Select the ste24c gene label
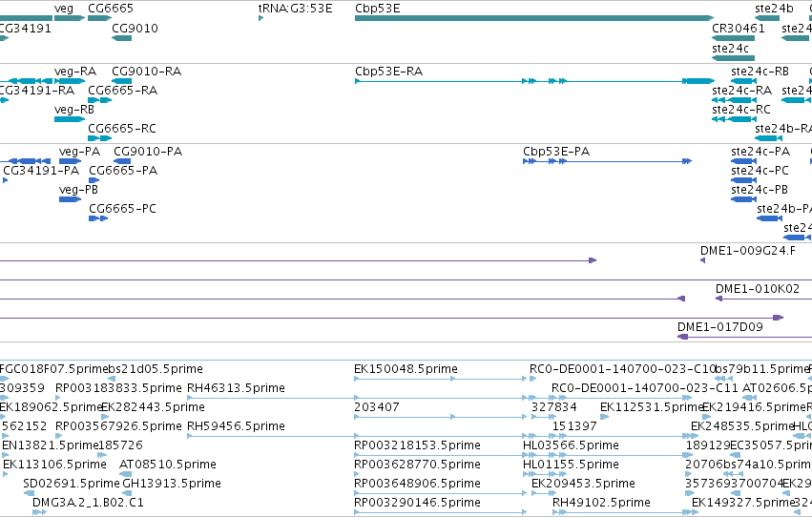The image size is (812, 517). click(x=730, y=48)
